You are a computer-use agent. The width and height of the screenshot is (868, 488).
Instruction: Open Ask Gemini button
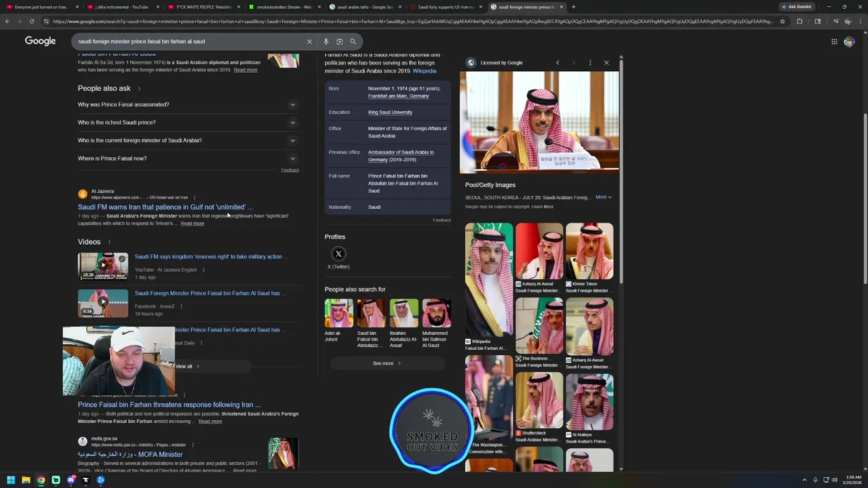click(x=796, y=7)
